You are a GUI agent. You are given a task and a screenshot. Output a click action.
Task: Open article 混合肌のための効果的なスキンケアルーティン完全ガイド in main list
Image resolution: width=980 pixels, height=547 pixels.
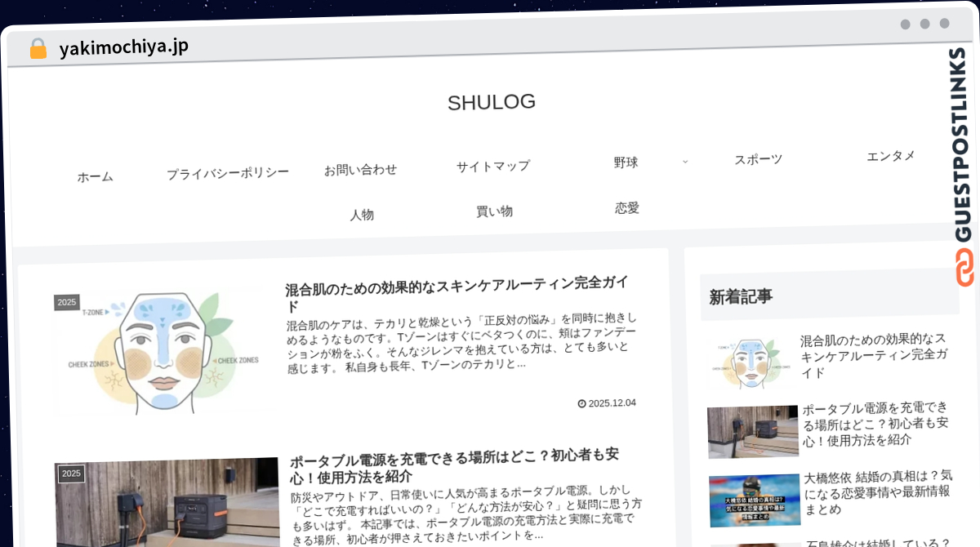pos(457,295)
